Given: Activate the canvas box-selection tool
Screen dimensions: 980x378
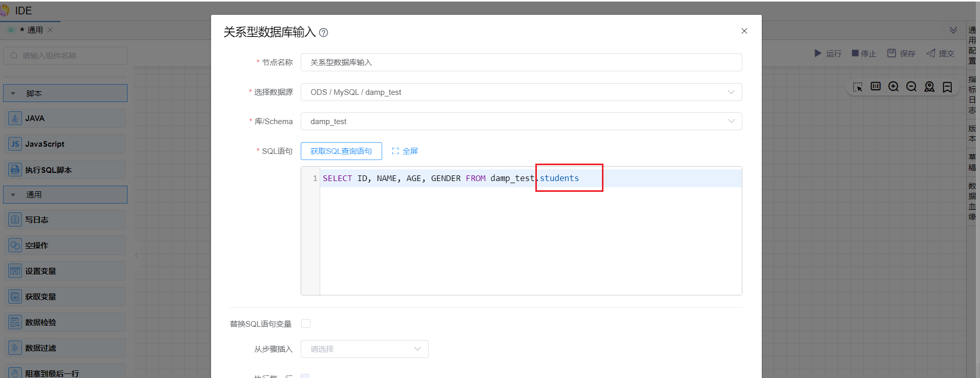Looking at the screenshot, I should click(x=858, y=87).
